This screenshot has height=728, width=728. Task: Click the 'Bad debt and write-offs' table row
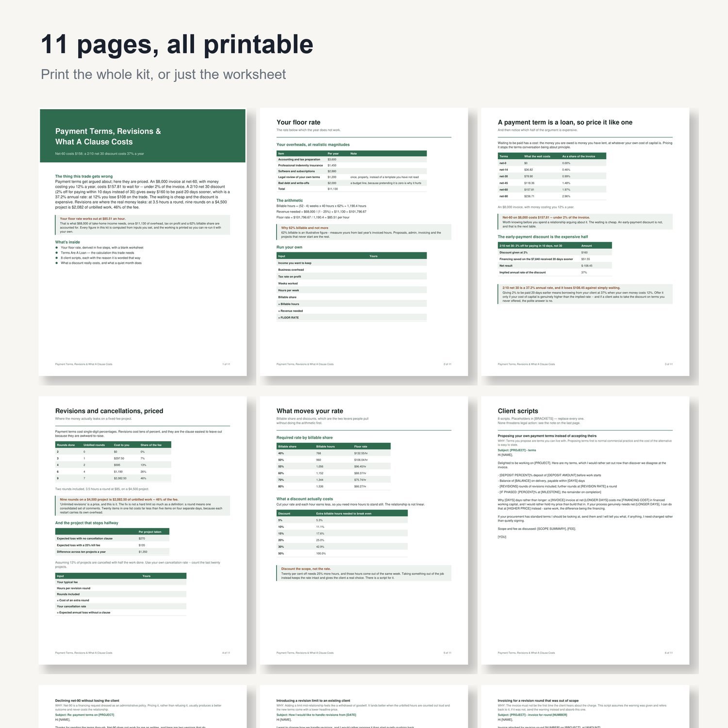(x=351, y=183)
